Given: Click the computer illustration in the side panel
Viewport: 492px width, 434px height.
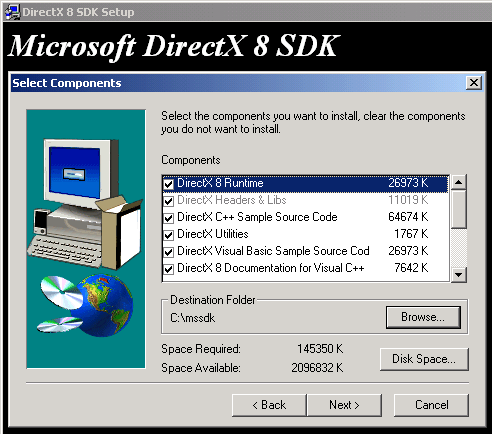Looking at the screenshot, I should point(85,204).
